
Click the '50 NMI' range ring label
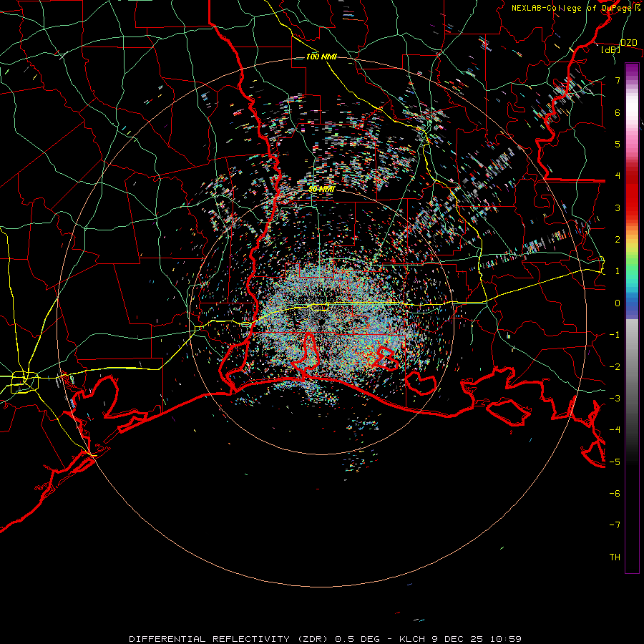tap(321, 190)
